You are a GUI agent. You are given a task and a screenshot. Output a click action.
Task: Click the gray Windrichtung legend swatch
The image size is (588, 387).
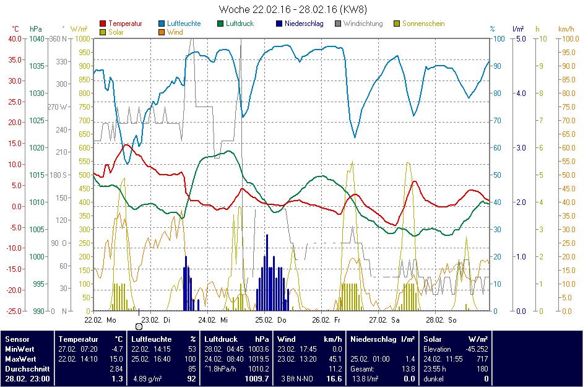338,24
